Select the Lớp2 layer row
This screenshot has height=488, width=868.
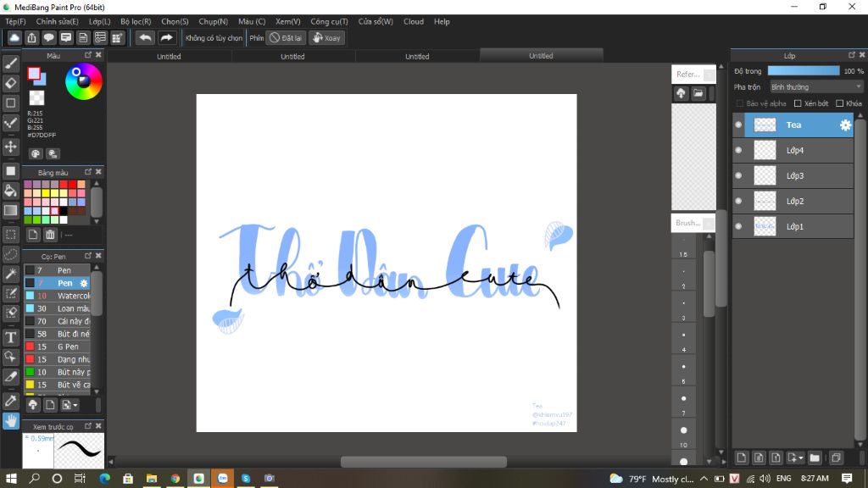793,201
